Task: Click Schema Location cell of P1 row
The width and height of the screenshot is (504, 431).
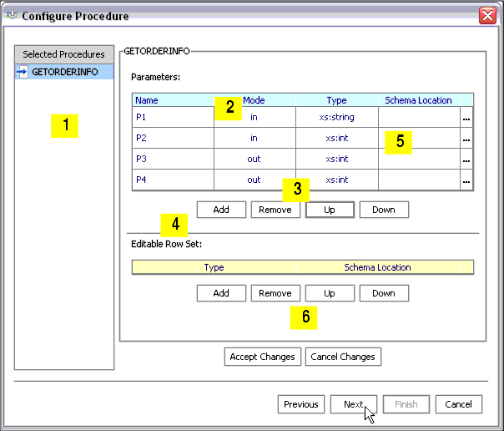Action: (419, 117)
